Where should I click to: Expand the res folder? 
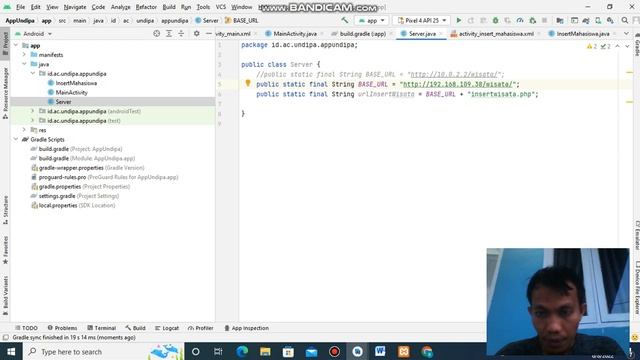pyautogui.click(x=24, y=130)
